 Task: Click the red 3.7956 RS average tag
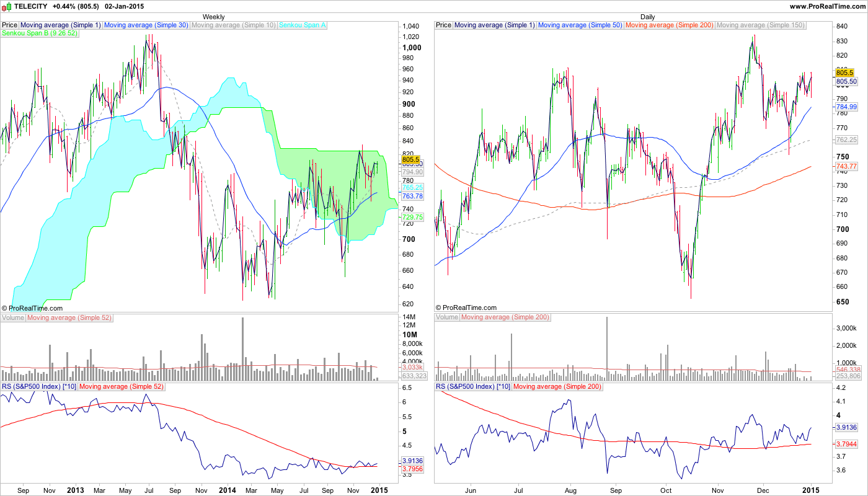coord(413,469)
